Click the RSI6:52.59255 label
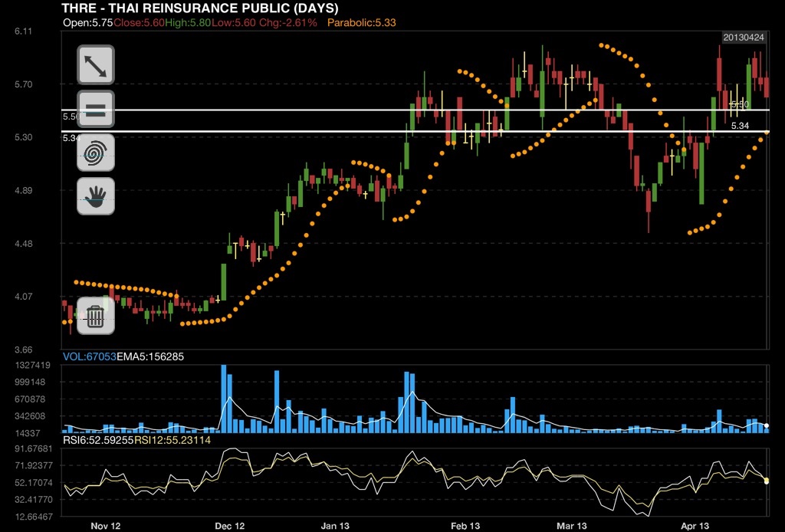The width and height of the screenshot is (785, 532). [x=98, y=440]
